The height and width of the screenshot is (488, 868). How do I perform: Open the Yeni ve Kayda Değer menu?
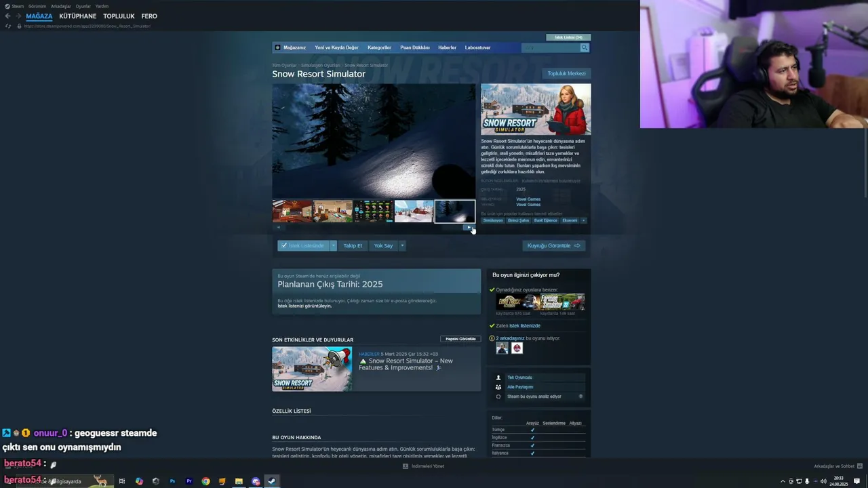click(336, 47)
